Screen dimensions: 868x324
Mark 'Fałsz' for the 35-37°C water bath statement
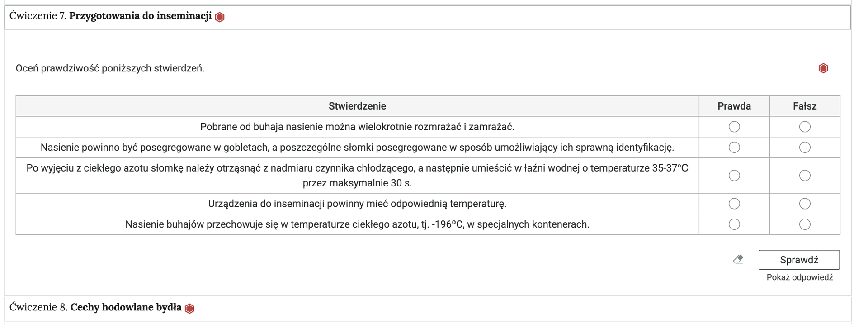click(x=804, y=175)
